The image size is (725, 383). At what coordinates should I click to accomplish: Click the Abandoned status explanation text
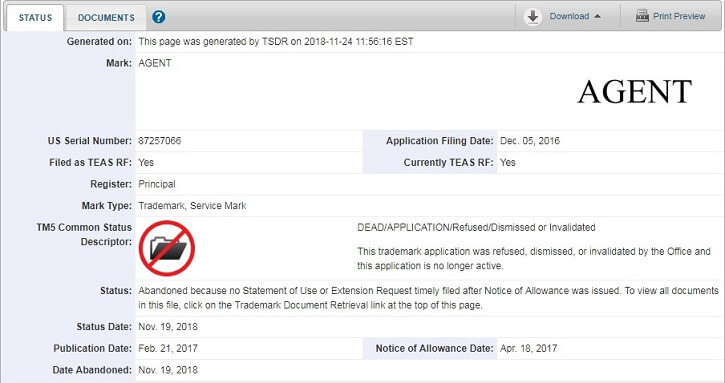428,298
